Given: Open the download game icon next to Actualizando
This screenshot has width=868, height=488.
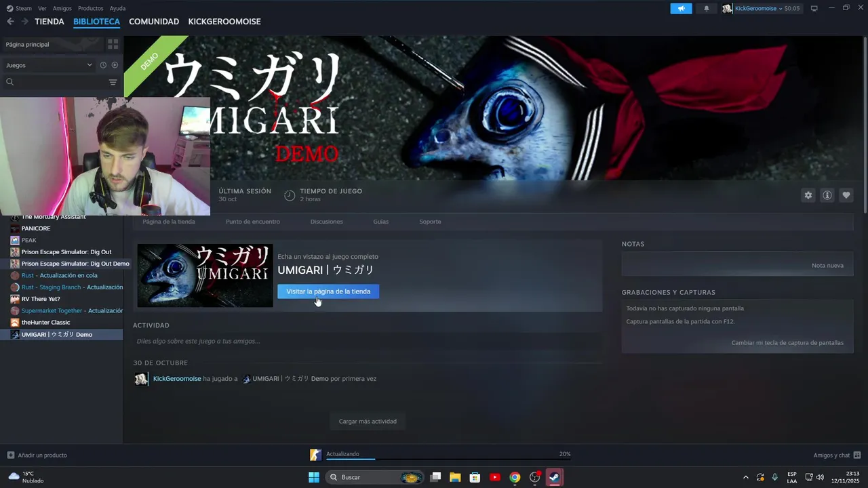Looking at the screenshot, I should [315, 455].
